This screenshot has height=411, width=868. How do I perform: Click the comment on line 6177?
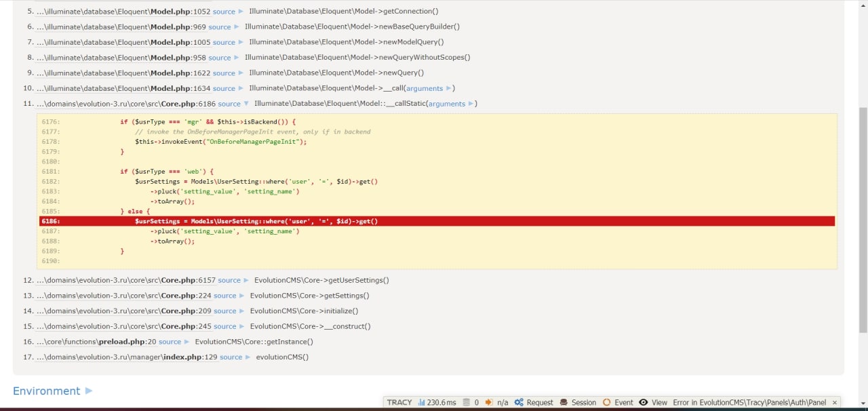click(x=253, y=132)
